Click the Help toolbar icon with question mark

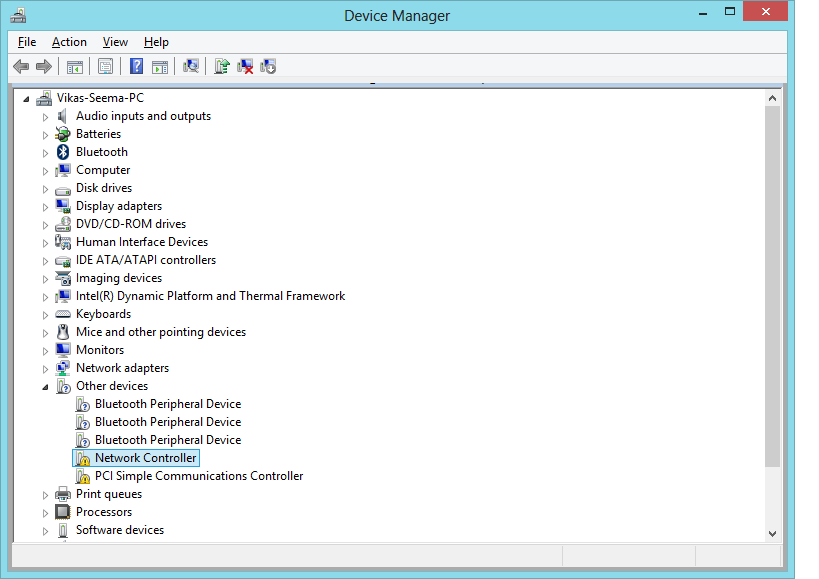(136, 66)
